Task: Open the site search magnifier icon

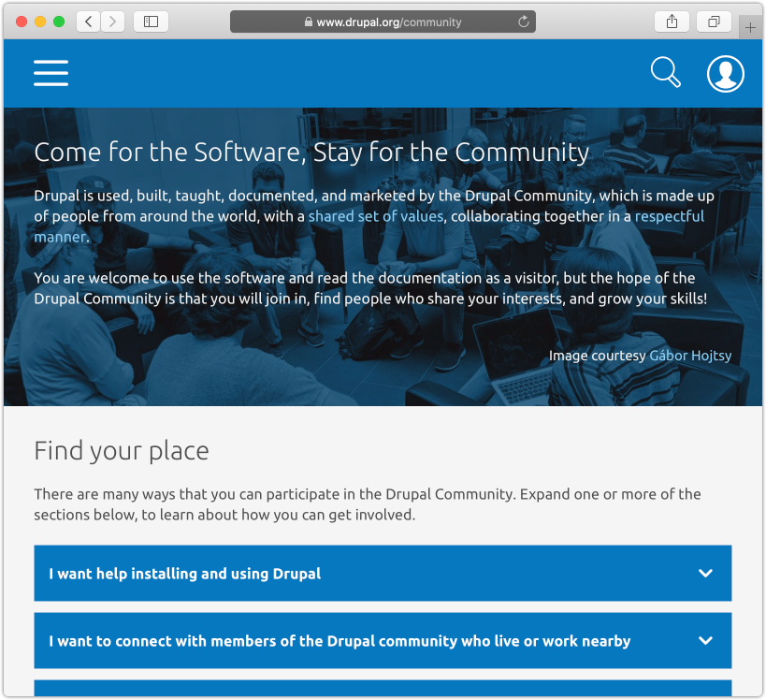Action: tap(666, 72)
